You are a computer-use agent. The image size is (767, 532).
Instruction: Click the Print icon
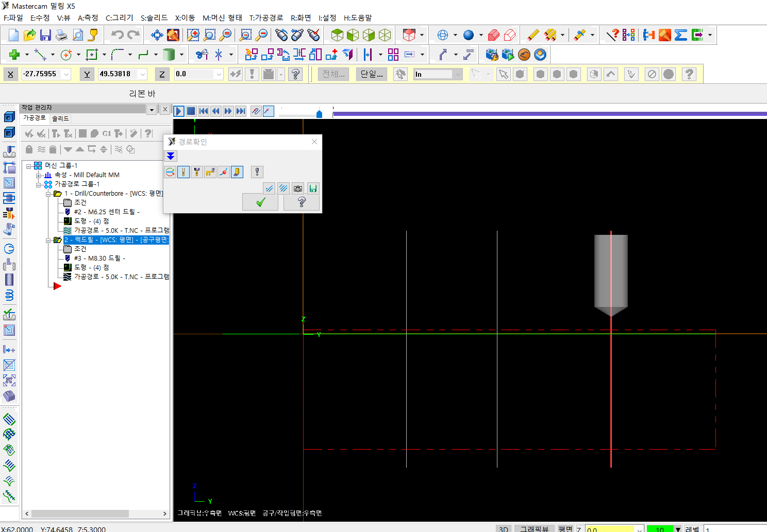pyautogui.click(x=61, y=35)
